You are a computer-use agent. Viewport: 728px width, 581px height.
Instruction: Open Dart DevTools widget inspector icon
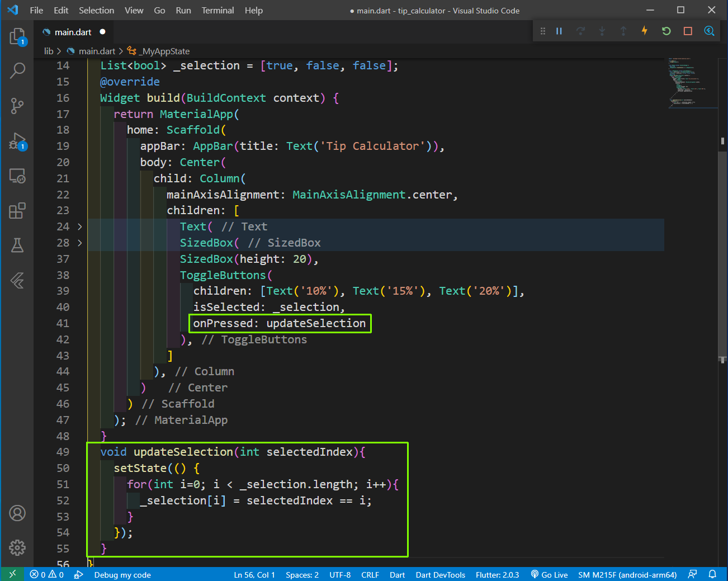(x=709, y=31)
